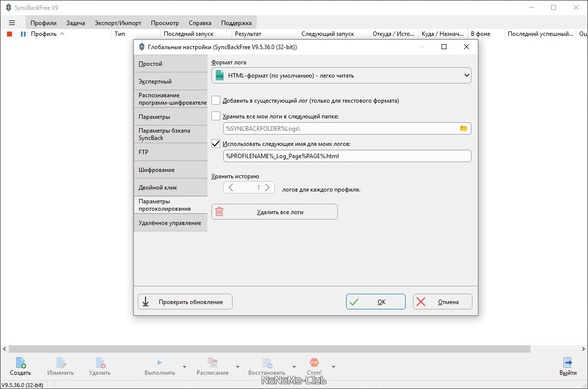The image size is (588, 389).
Task: Expand the Выполнить dropdown arrow
Action: coord(184,367)
